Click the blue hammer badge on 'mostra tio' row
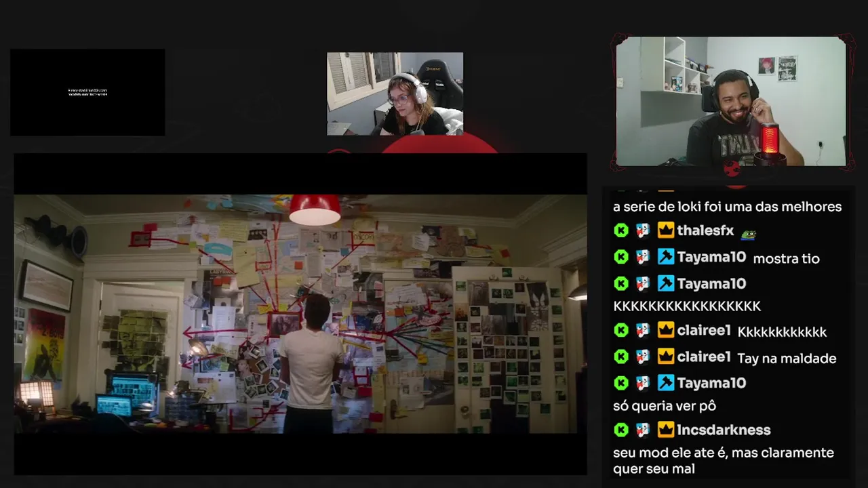This screenshot has width=868, height=488. (x=665, y=257)
